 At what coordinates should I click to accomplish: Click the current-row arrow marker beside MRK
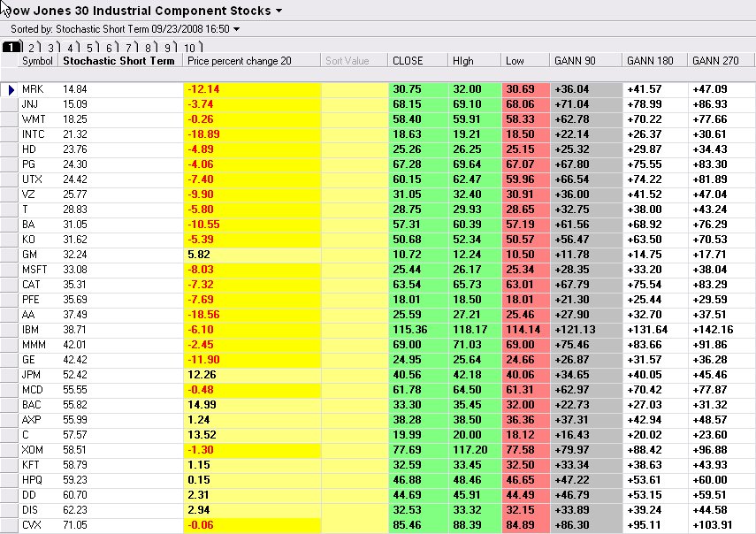pos(10,89)
